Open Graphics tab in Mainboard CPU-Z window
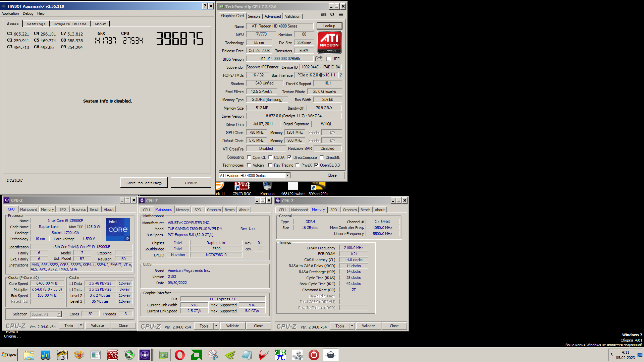 214,210
